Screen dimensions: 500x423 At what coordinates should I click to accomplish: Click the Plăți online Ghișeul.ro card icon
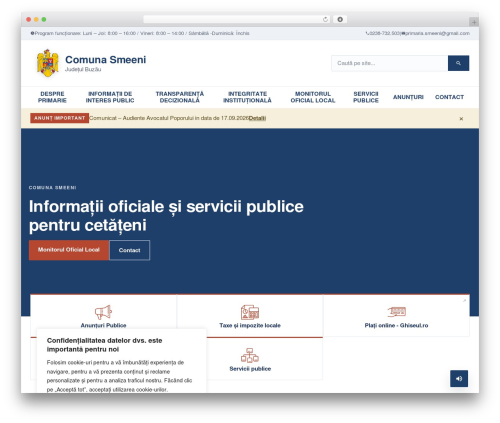pyautogui.click(x=396, y=312)
